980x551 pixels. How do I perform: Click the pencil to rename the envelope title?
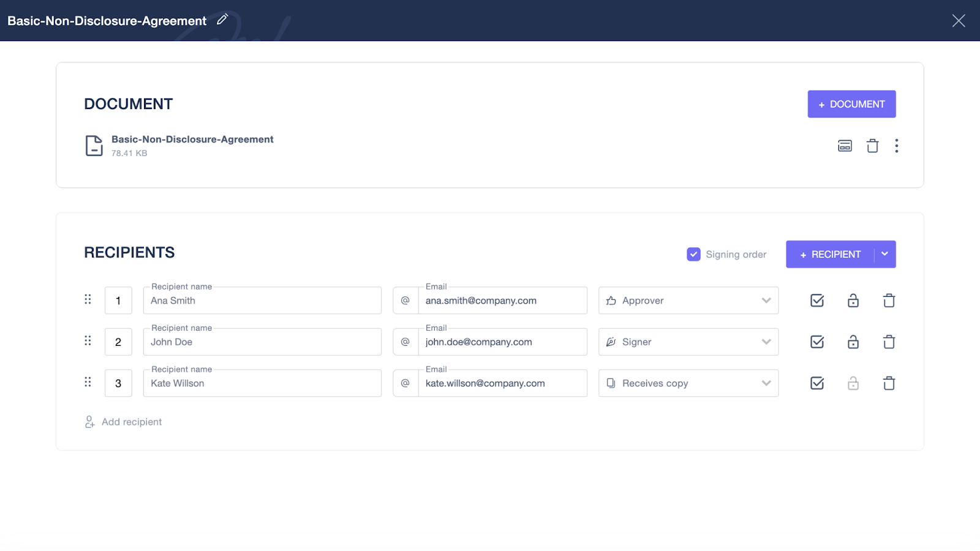click(x=222, y=19)
